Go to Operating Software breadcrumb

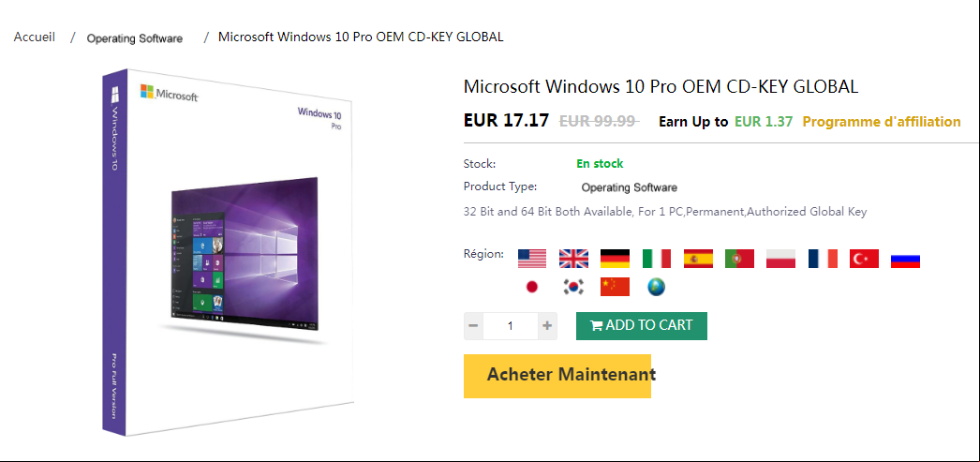click(134, 38)
